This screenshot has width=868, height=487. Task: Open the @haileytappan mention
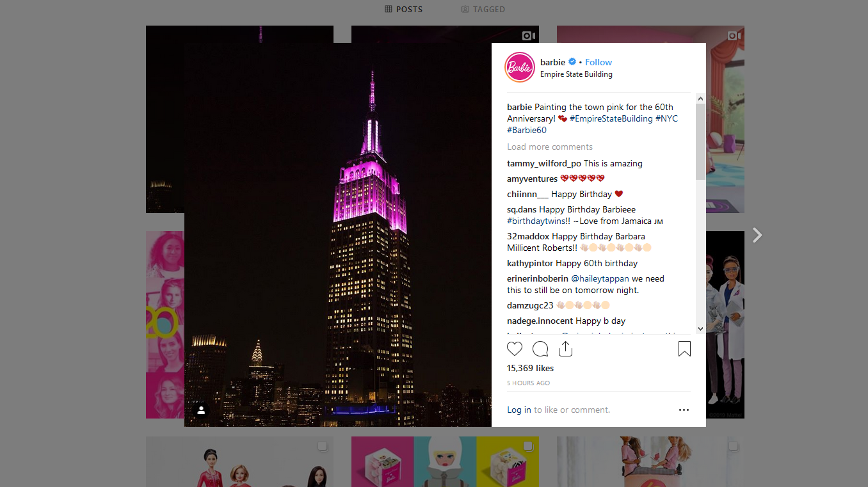600,278
